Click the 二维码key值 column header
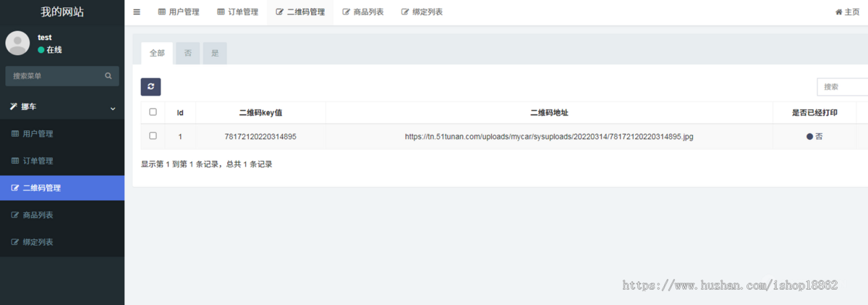Image resolution: width=868 pixels, height=305 pixels. click(x=260, y=113)
